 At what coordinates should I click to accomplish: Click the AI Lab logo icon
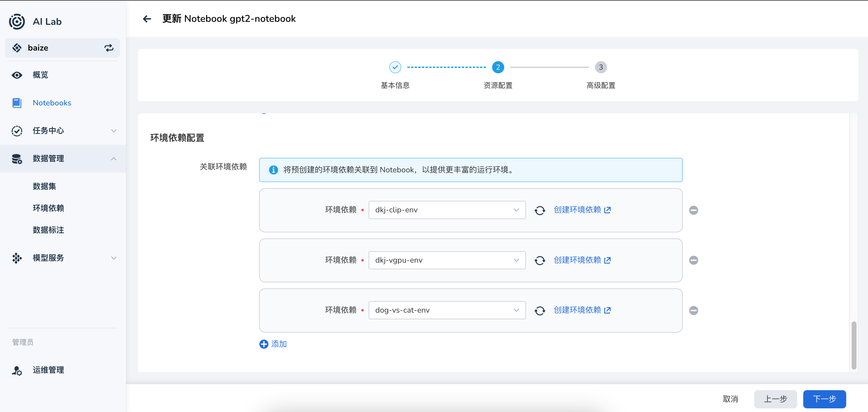(17, 22)
